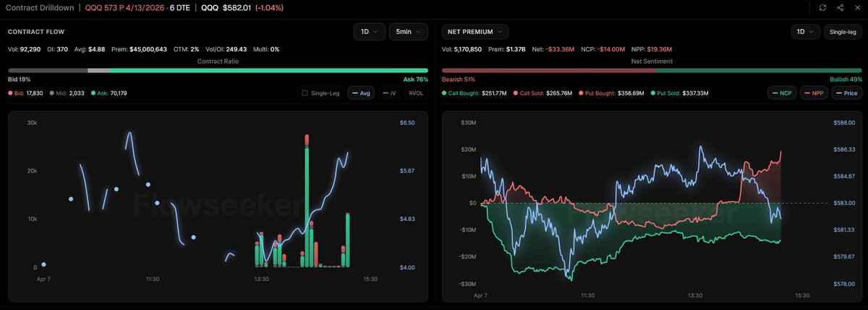Click the Multi: 0% stat
The width and height of the screenshot is (868, 310).
coord(265,49)
